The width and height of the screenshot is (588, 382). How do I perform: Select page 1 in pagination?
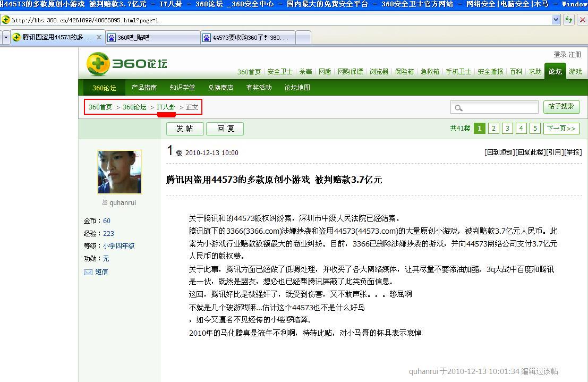click(x=479, y=129)
